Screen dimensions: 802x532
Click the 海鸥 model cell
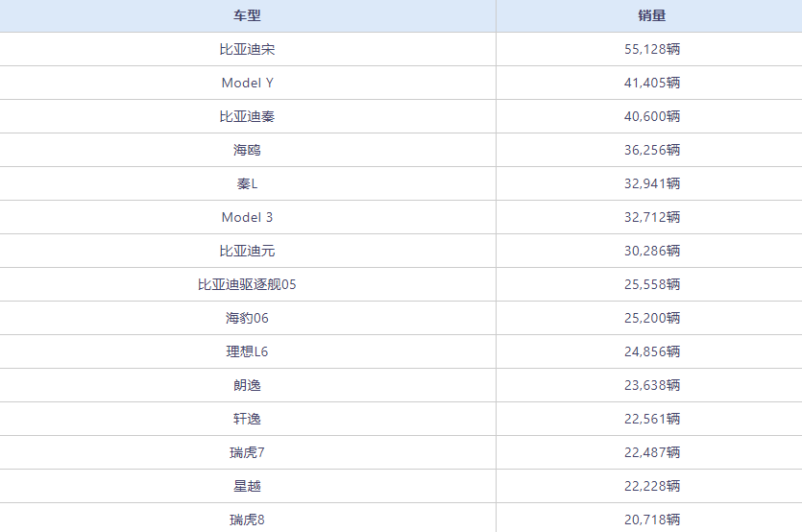(247, 150)
